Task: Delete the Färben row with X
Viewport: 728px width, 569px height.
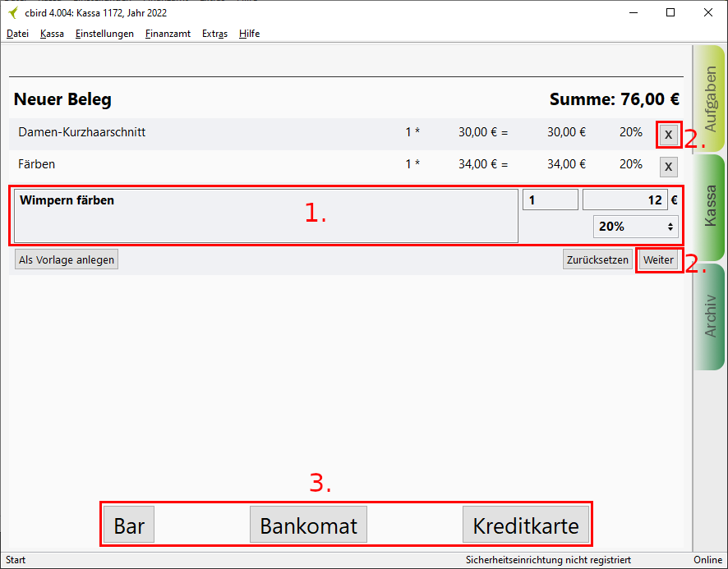Action: [668, 167]
